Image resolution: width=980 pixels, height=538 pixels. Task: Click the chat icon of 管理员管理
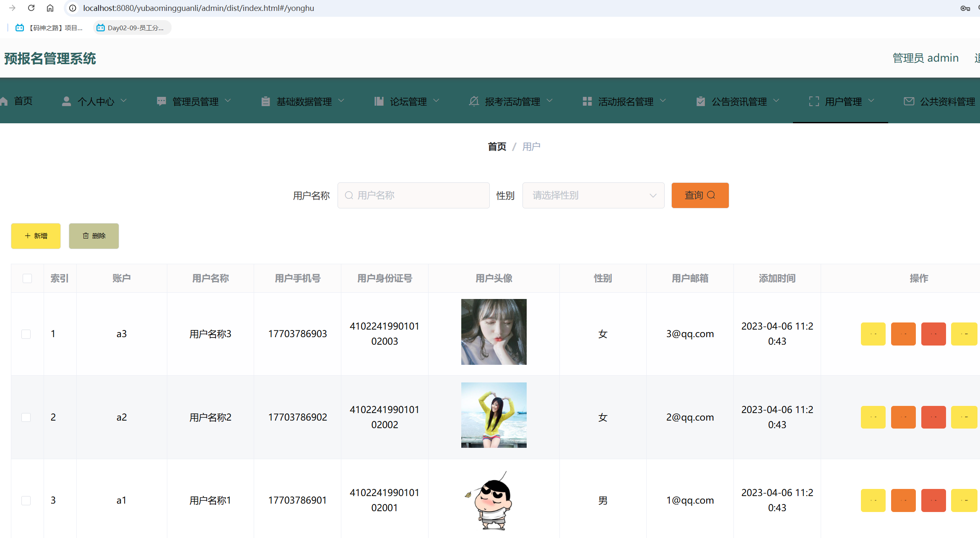[161, 101]
